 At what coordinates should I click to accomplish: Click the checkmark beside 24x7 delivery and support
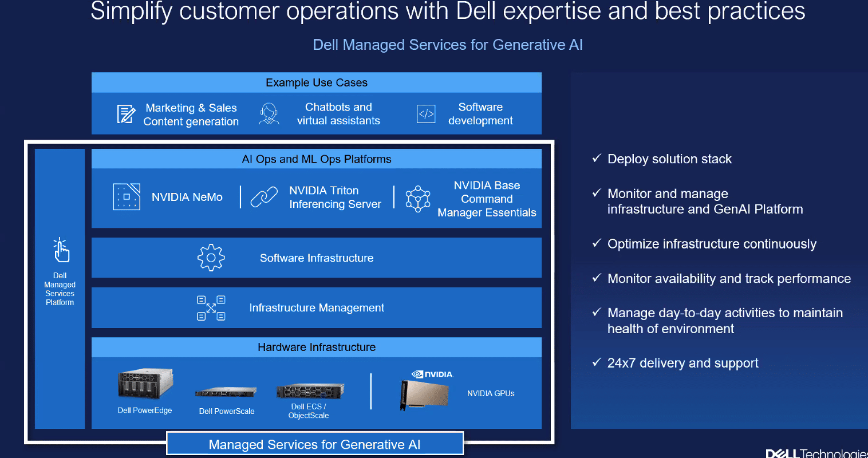(x=597, y=362)
